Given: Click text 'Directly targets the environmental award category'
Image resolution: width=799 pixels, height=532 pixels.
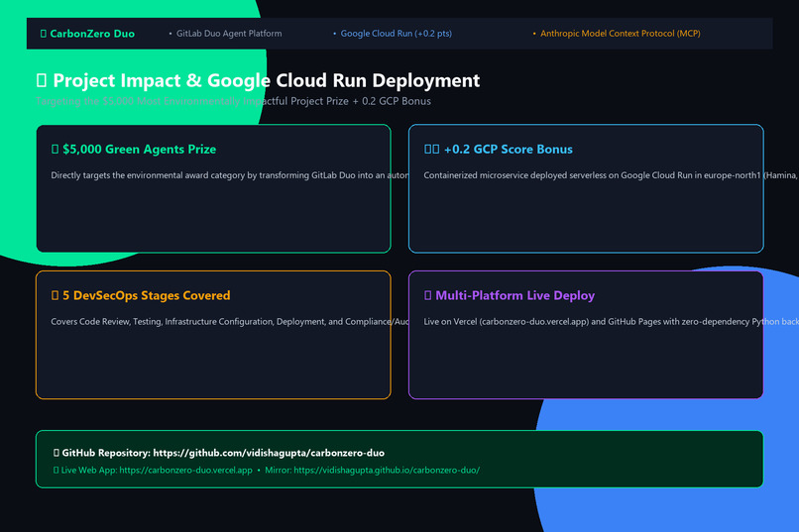Looking at the screenshot, I should click(x=149, y=175).
